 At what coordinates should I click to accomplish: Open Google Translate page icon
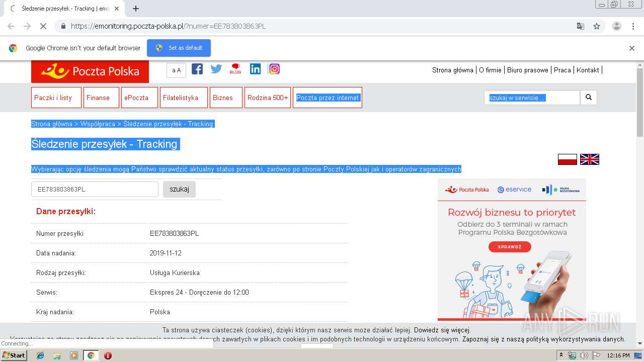[580, 26]
